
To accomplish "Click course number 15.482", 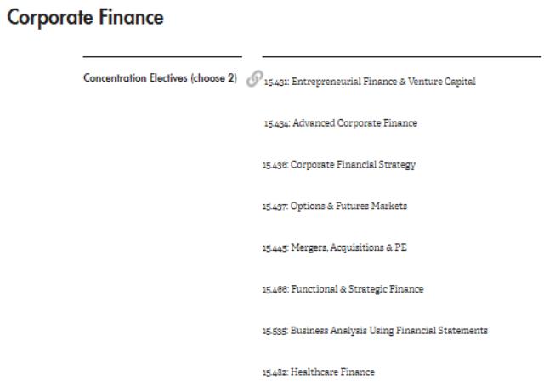I will [275, 372].
